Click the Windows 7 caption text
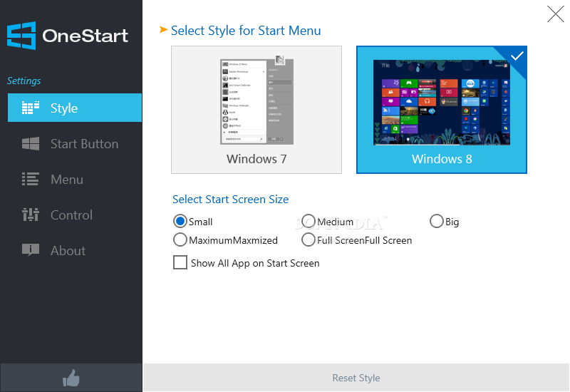This screenshot has height=392, width=570. click(x=256, y=159)
